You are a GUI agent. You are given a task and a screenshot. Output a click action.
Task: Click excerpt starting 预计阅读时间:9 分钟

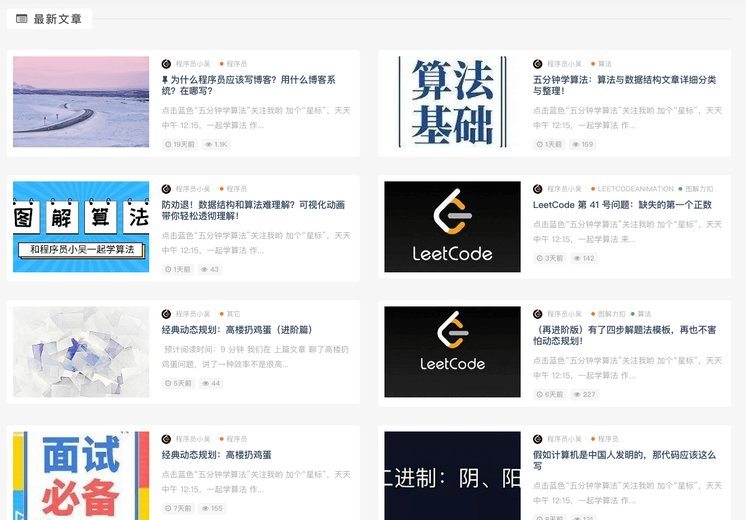tap(256, 357)
